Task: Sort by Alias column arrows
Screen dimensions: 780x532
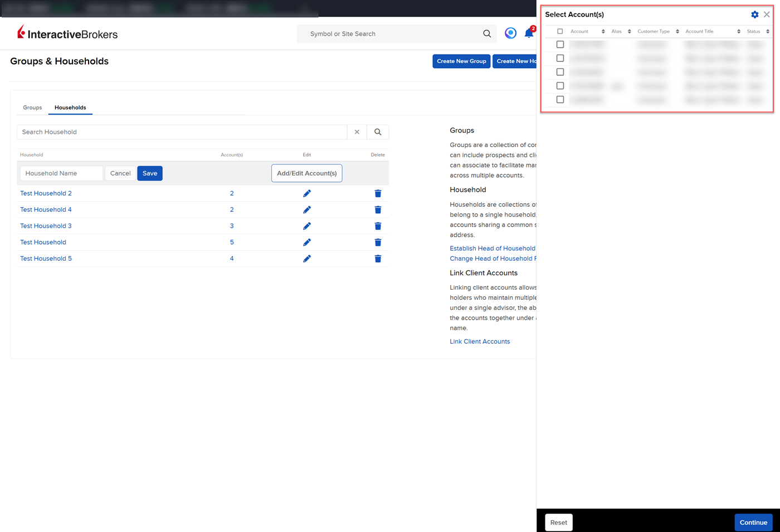Action: pyautogui.click(x=629, y=31)
